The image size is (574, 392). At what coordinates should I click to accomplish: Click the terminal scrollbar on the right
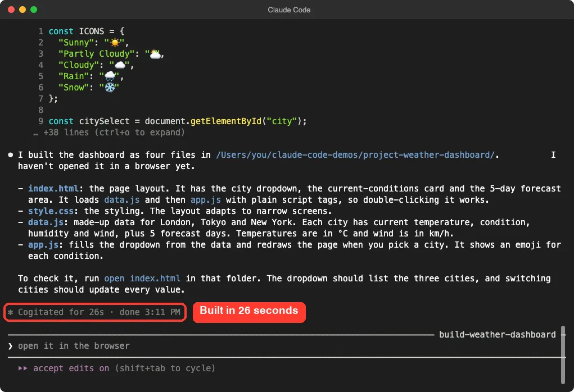(x=563, y=355)
